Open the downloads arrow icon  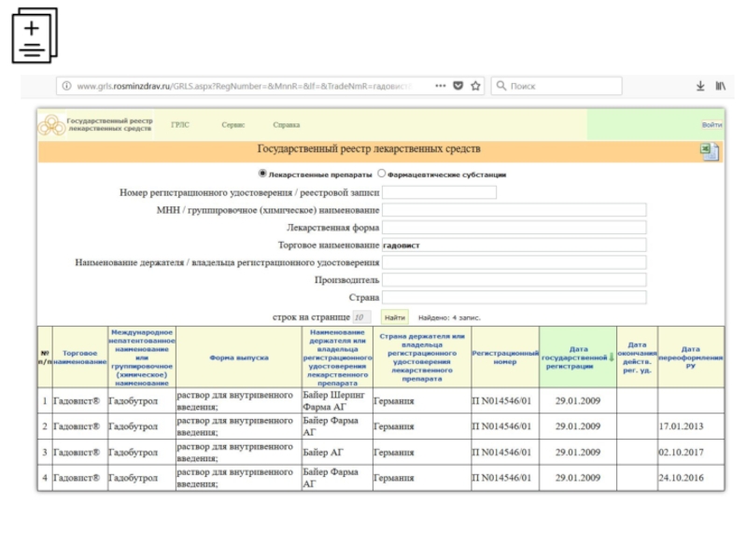click(x=700, y=86)
